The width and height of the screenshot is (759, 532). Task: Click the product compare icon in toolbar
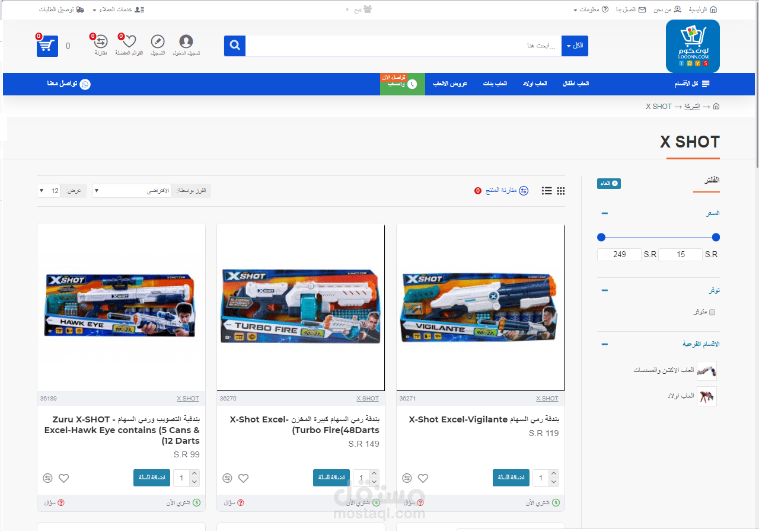pyautogui.click(x=524, y=191)
